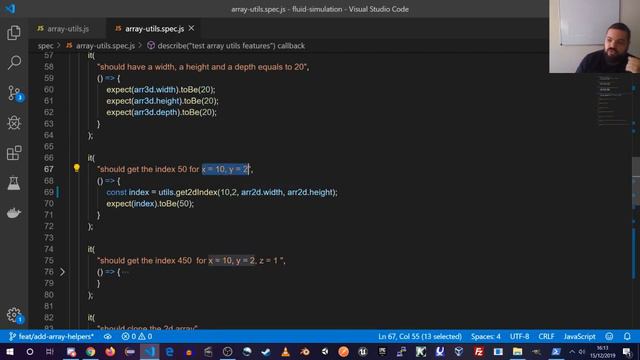Open the Windows Start menu
640x360 pixels.
pos(10,351)
